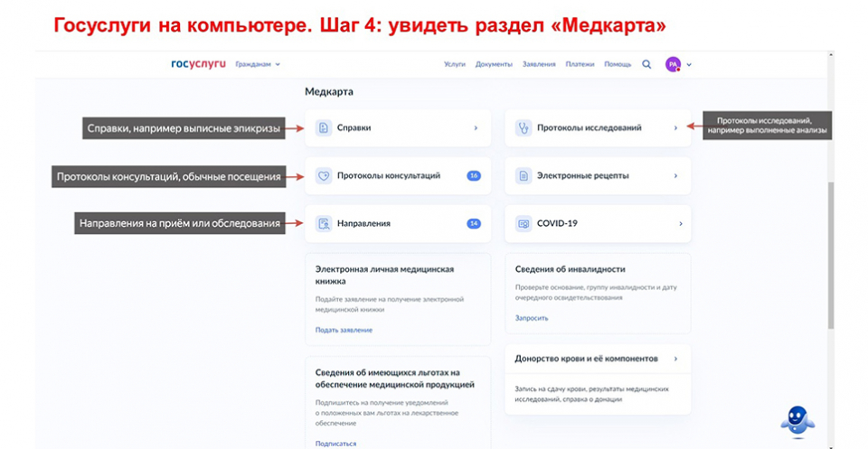Click the Направления document icon

click(324, 223)
